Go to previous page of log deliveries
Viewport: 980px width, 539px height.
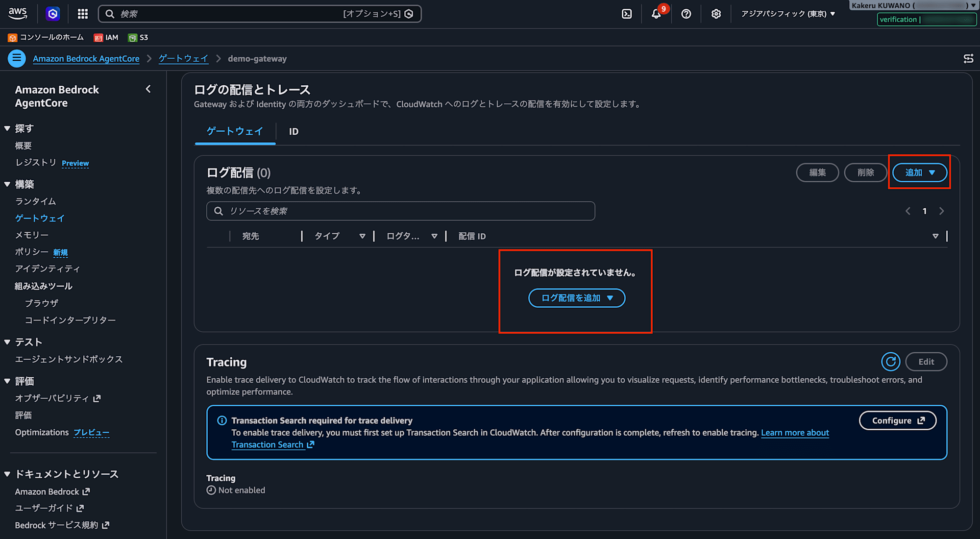(x=908, y=211)
